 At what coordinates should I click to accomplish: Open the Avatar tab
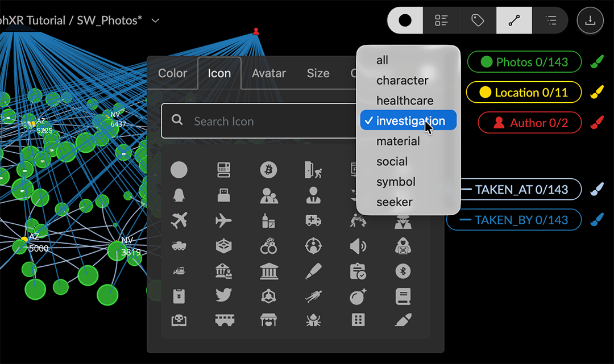269,73
